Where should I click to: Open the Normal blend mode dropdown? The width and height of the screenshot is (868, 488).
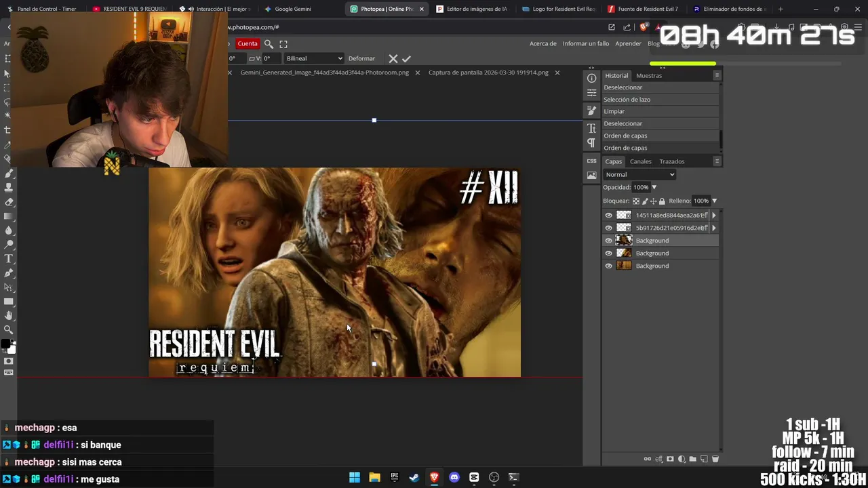[639, 174]
